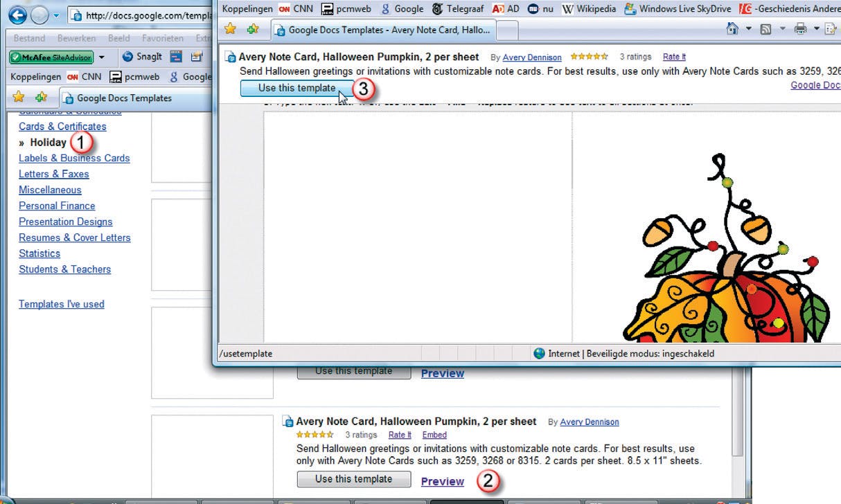Expand the RSS feeds dropdown arrow
The width and height of the screenshot is (841, 504).
point(783,29)
